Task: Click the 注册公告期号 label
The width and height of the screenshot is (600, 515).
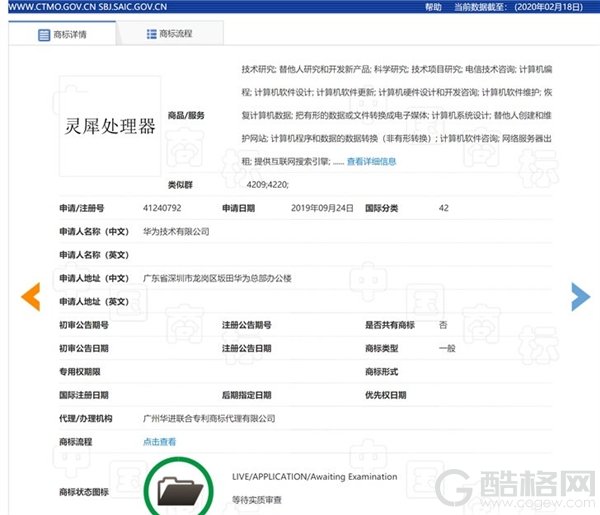Action: [247, 325]
